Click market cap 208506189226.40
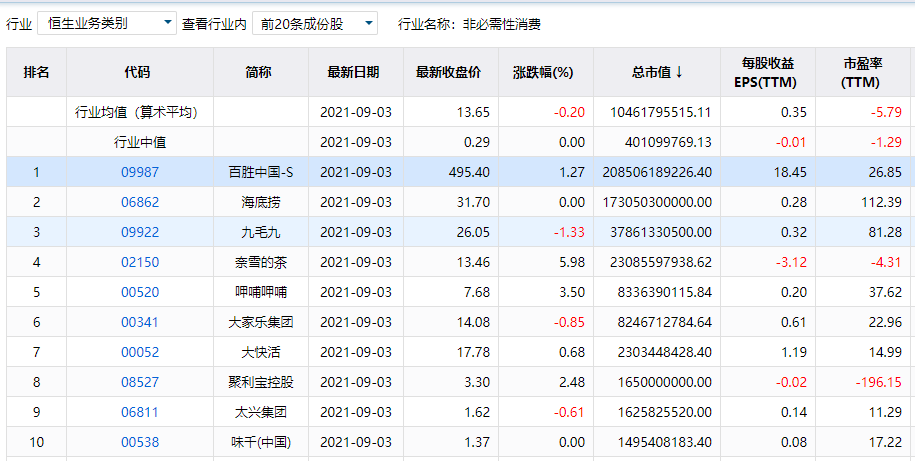Screen dimensions: 915x461 [x=657, y=172]
